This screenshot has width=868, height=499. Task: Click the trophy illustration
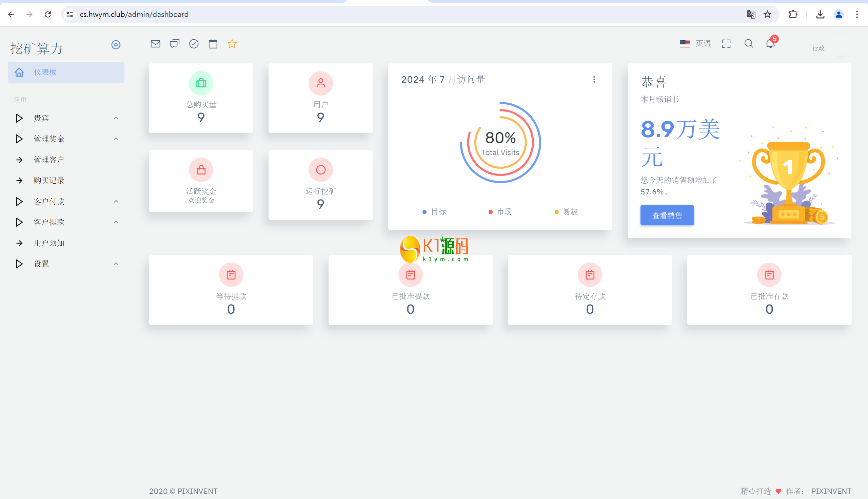click(789, 175)
